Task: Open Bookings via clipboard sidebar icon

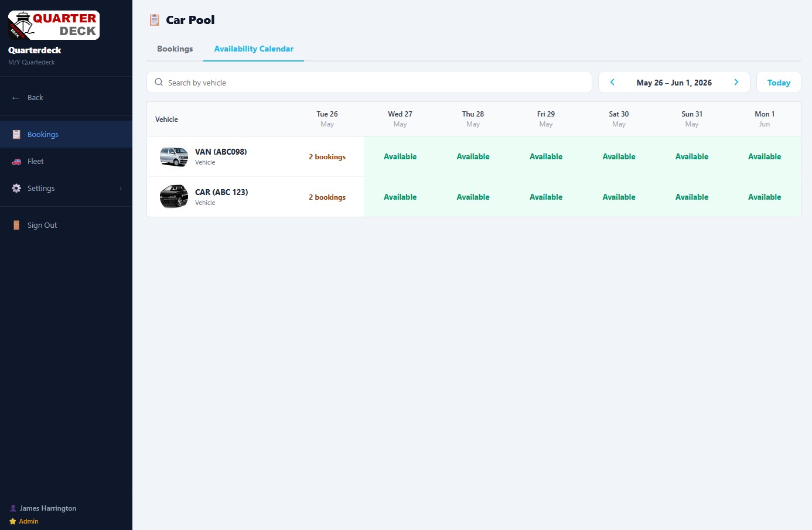Action: click(16, 134)
